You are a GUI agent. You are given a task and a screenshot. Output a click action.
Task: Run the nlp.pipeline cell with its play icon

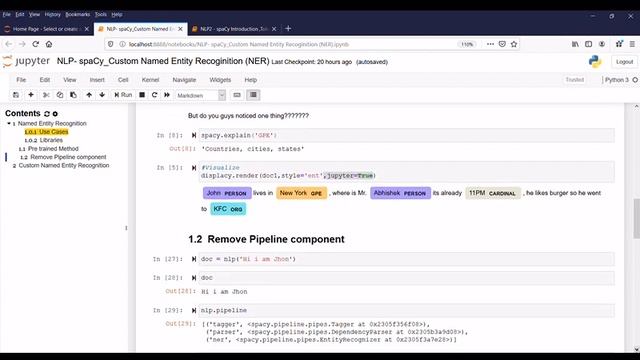pyautogui.click(x=194, y=311)
